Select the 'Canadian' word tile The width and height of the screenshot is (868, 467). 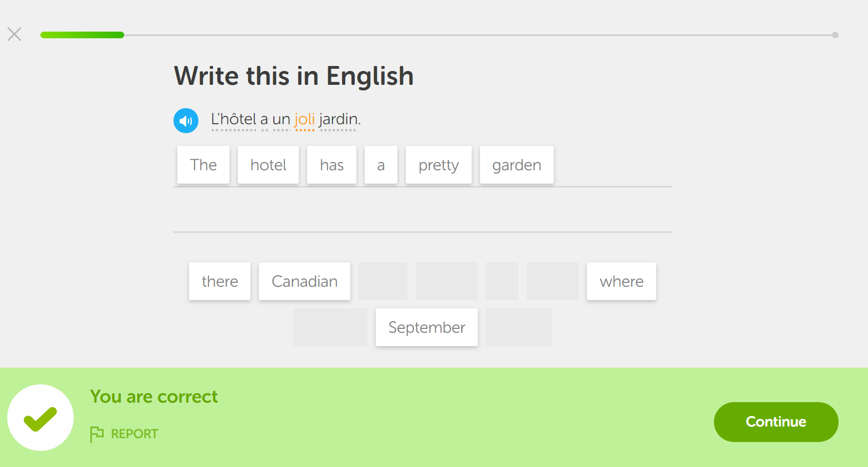tap(304, 281)
